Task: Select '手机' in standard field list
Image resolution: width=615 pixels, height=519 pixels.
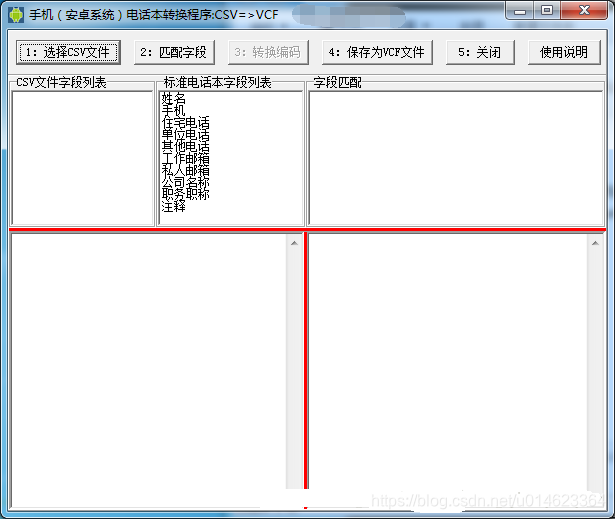Action: coord(173,110)
